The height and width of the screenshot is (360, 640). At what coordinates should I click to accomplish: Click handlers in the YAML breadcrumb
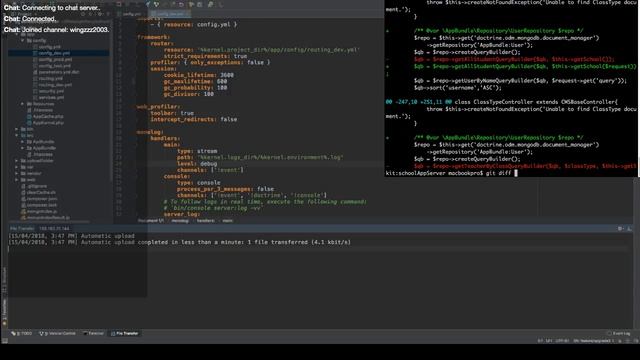coord(205,221)
